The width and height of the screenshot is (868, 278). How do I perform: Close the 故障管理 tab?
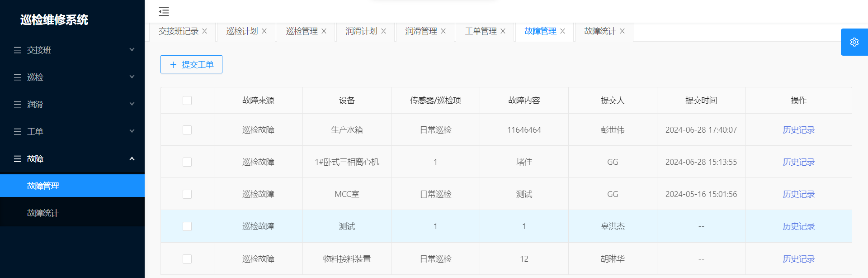tap(563, 31)
